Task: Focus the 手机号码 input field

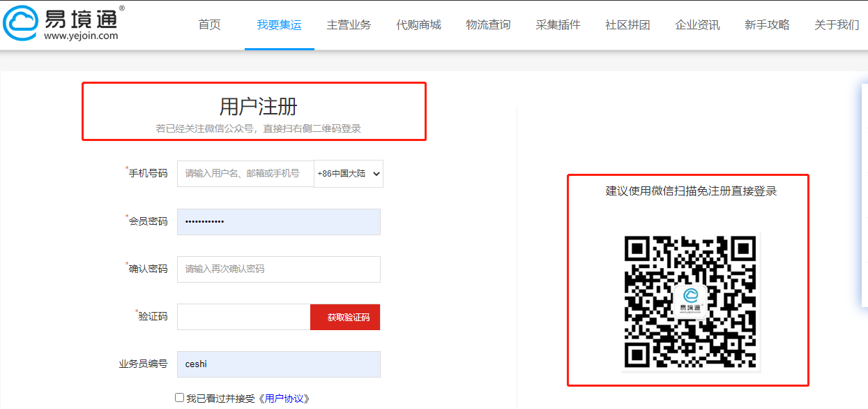Action: pos(245,174)
